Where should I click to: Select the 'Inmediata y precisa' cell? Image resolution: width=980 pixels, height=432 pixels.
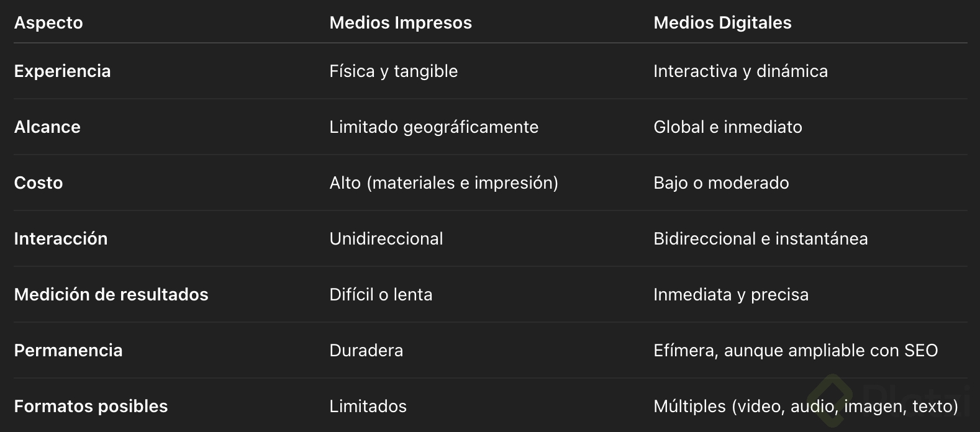pyautogui.click(x=730, y=295)
